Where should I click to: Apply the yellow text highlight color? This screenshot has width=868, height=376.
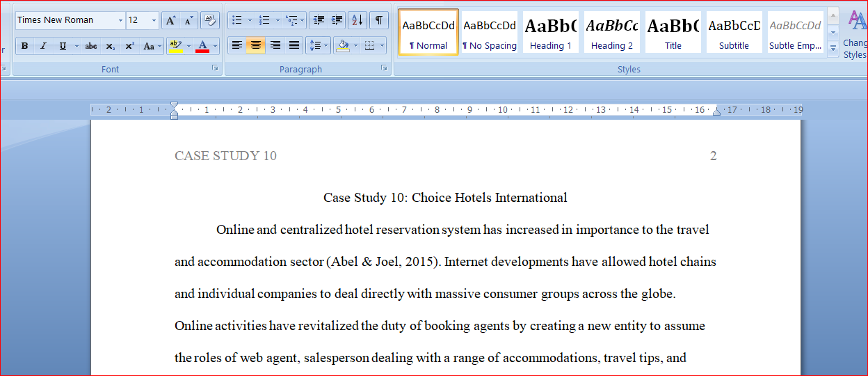176,46
